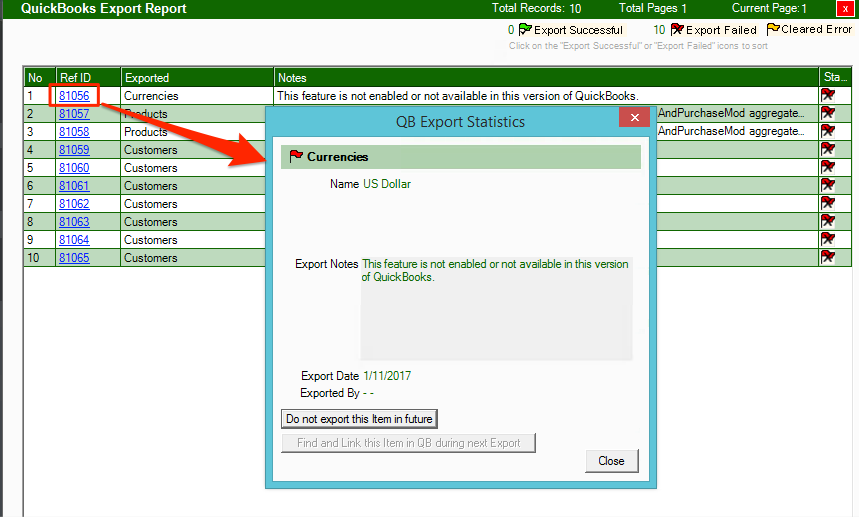Click the failed status flag for 81063
Viewport: 859px width, 517px height.
point(828,221)
